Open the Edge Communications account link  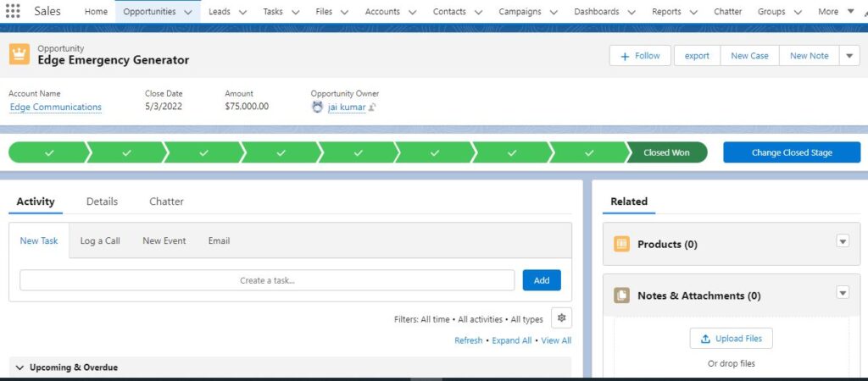55,107
